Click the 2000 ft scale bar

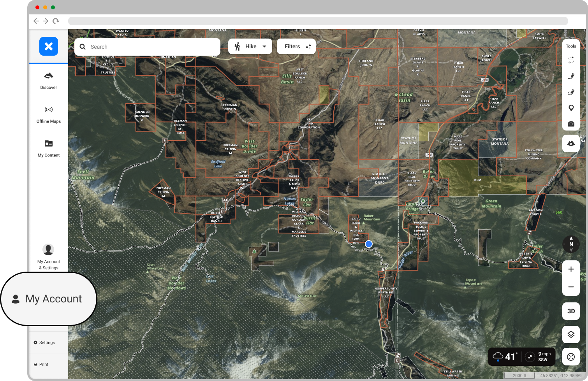(x=519, y=376)
